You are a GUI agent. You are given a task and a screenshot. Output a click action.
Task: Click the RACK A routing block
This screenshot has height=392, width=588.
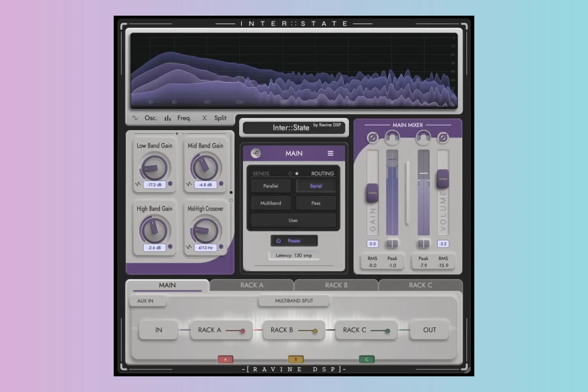(221, 330)
